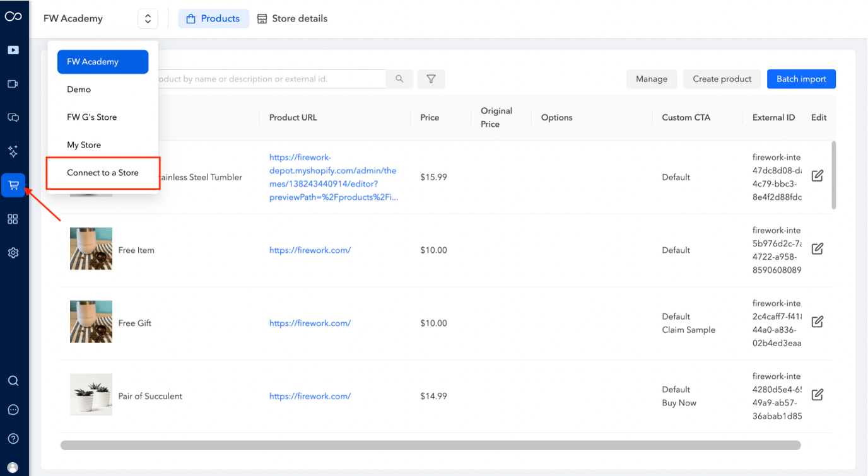Choose Connect to a Store option
868x476 pixels.
[103, 173]
